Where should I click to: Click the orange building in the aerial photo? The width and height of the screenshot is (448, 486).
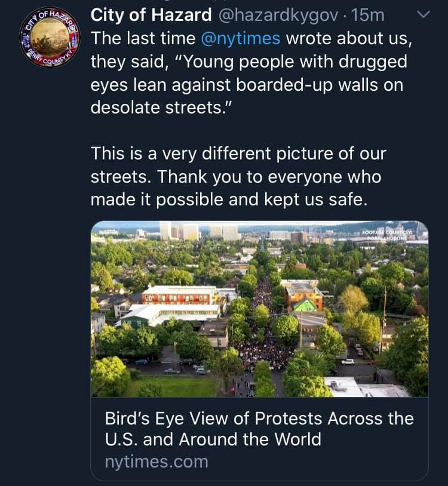click(x=303, y=296)
